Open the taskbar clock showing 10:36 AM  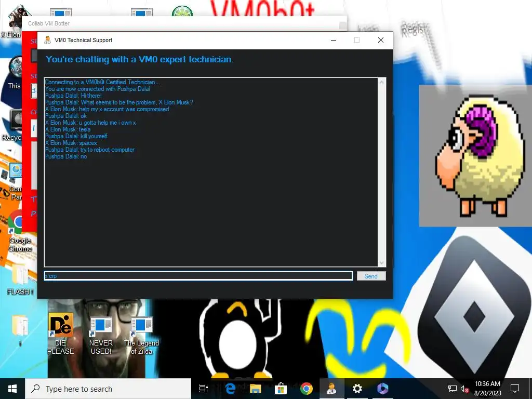tap(487, 389)
